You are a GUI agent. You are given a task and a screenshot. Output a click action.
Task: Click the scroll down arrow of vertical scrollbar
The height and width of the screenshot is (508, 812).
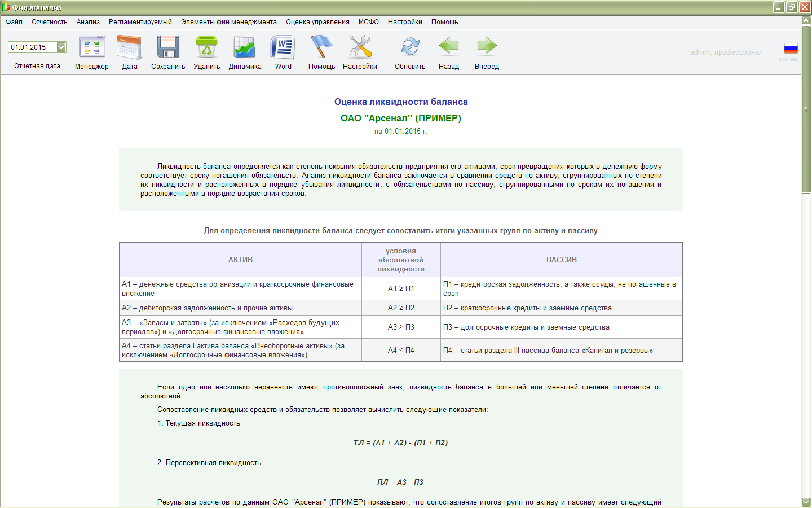(806, 502)
